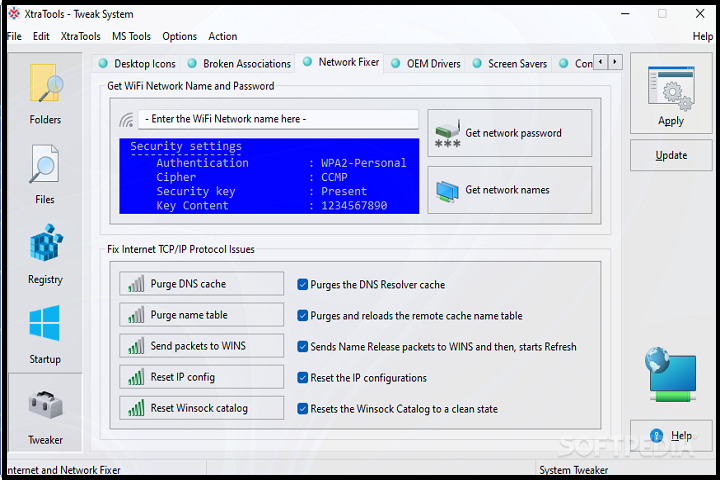Click Get network names button

point(509,190)
